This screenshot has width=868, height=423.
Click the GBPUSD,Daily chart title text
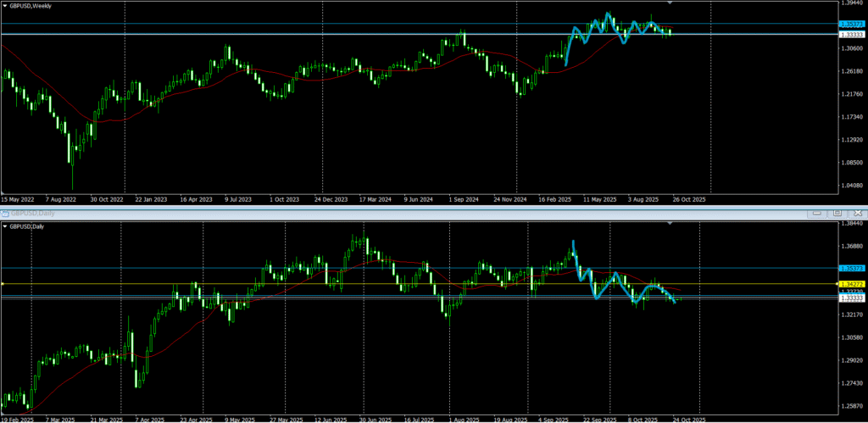point(25,226)
